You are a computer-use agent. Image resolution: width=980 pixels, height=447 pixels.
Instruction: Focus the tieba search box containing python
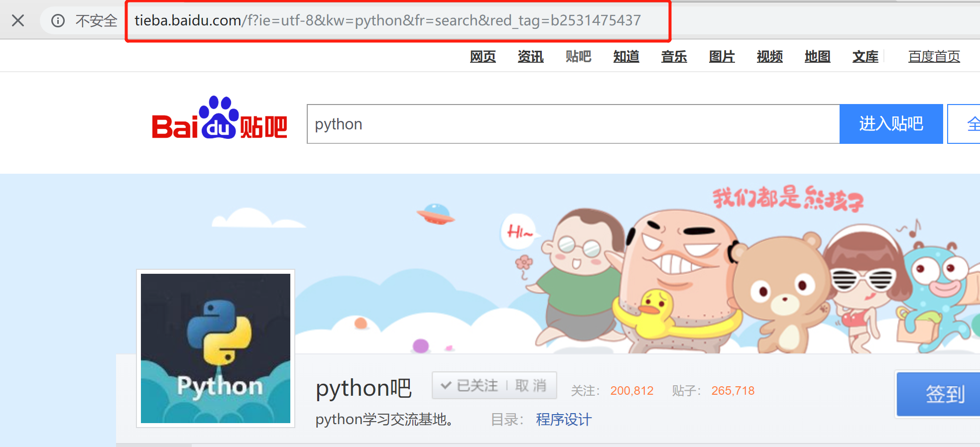click(x=573, y=124)
